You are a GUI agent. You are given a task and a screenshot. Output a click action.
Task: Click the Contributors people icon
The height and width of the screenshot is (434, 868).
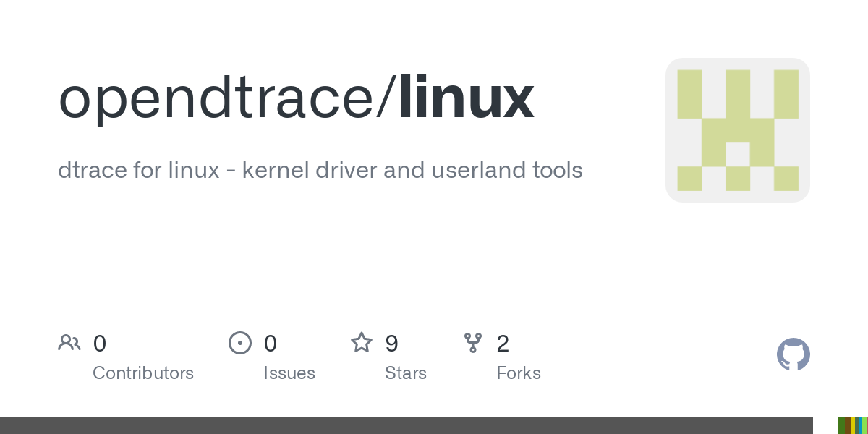[x=69, y=343]
